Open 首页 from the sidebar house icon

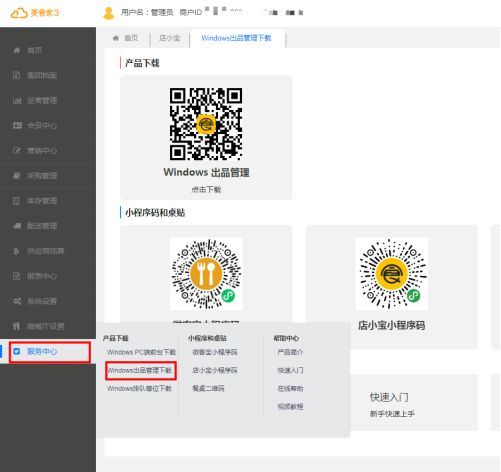coord(17,50)
